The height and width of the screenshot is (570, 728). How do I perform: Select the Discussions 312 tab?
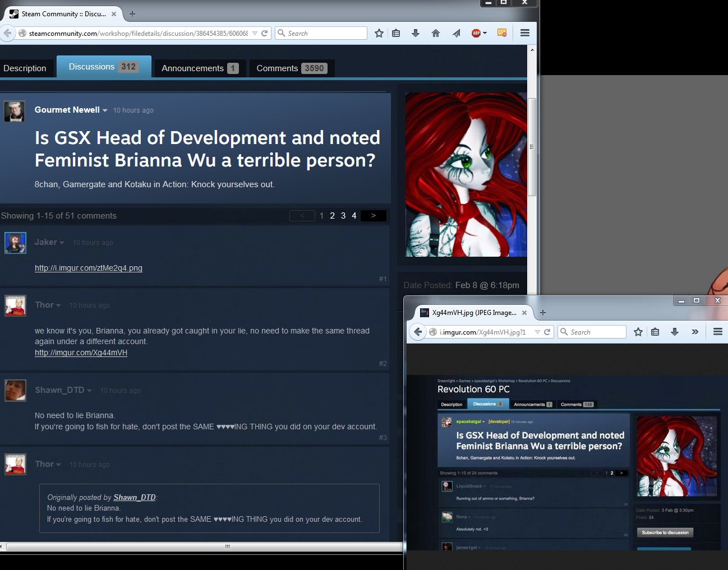coord(104,67)
